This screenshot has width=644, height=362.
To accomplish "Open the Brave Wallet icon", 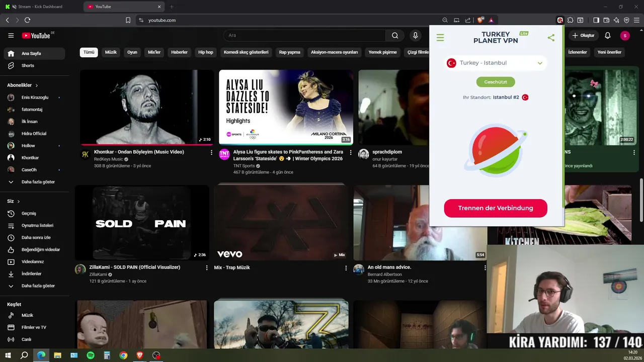I will pos(606,20).
